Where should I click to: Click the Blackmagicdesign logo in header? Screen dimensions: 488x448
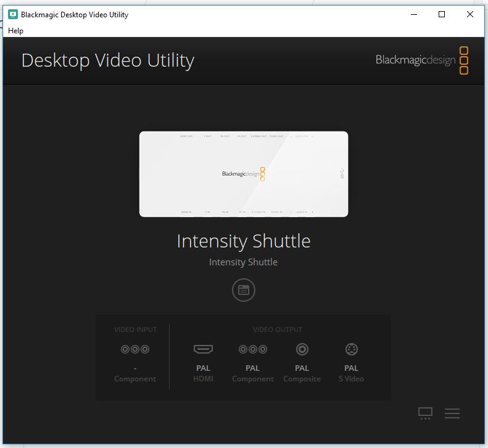pos(422,60)
